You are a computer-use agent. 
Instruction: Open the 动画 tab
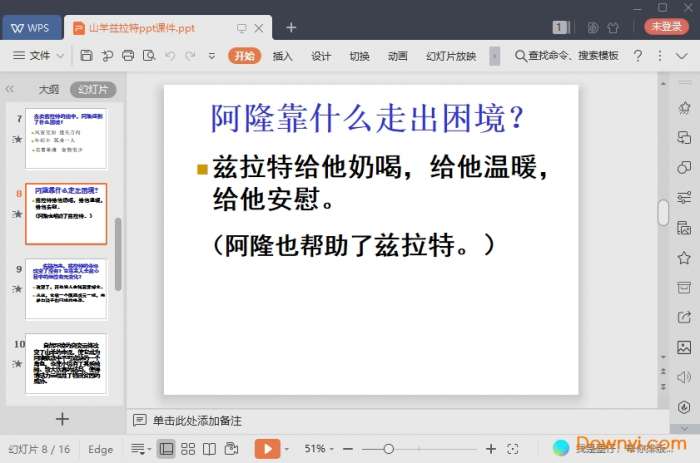[x=398, y=56]
